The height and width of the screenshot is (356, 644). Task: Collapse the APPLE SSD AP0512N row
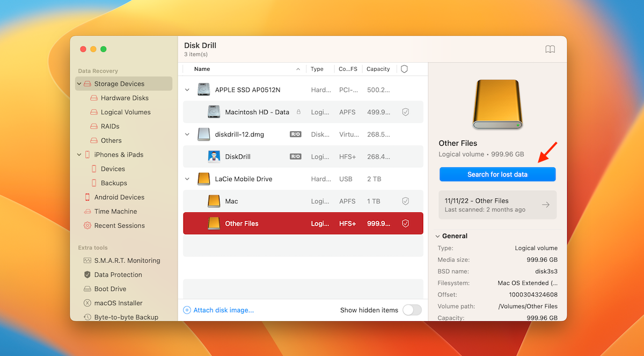point(187,90)
